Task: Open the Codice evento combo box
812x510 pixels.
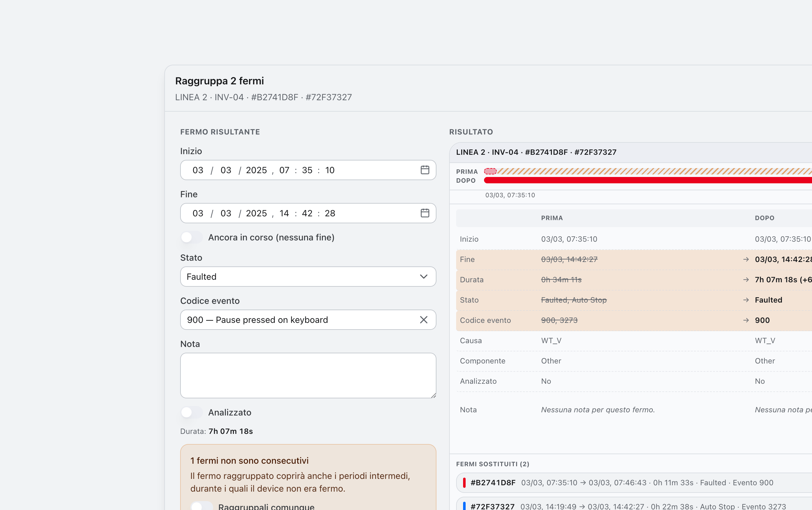Action: pos(308,320)
